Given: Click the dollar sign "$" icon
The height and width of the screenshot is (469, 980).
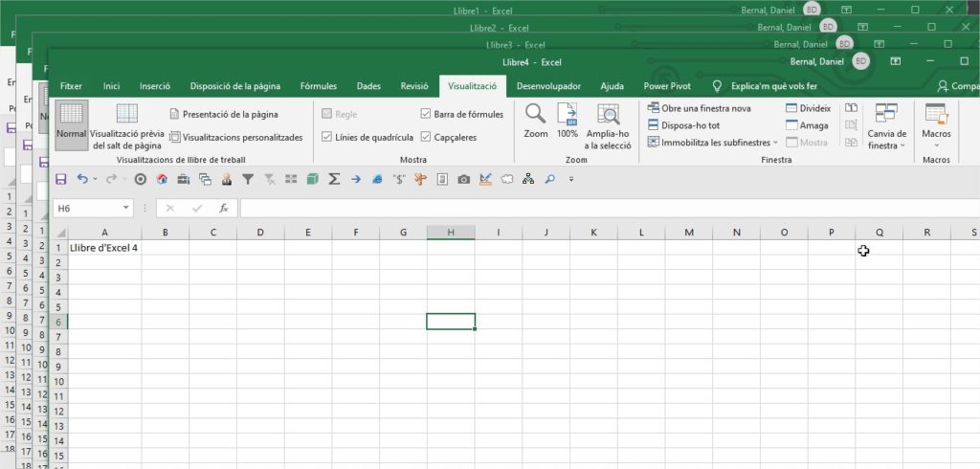Looking at the screenshot, I should (x=399, y=180).
